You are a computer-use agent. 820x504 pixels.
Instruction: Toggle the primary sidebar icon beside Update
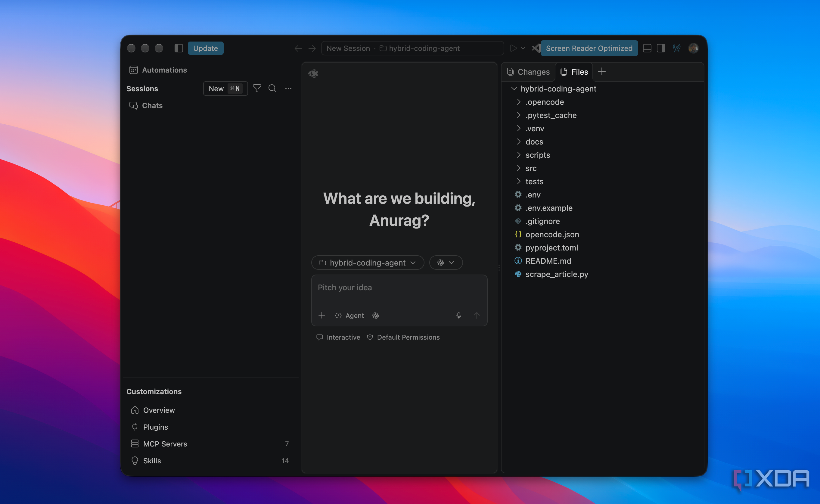pos(179,48)
